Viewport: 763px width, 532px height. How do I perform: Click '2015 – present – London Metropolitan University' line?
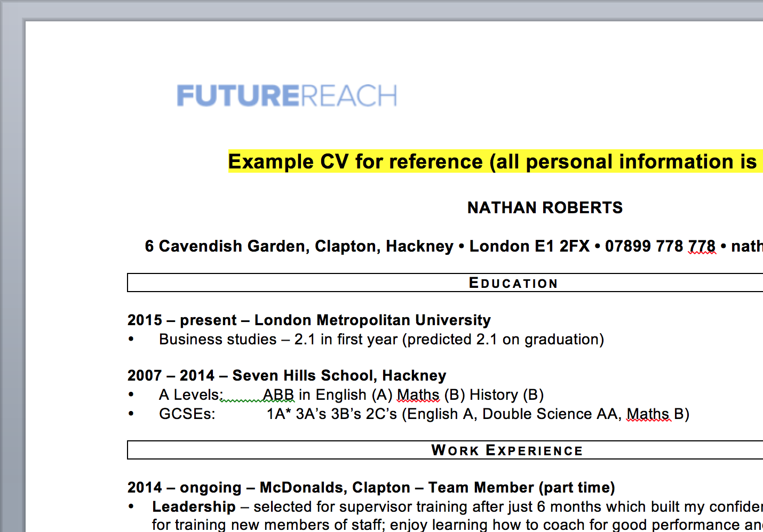click(x=309, y=320)
